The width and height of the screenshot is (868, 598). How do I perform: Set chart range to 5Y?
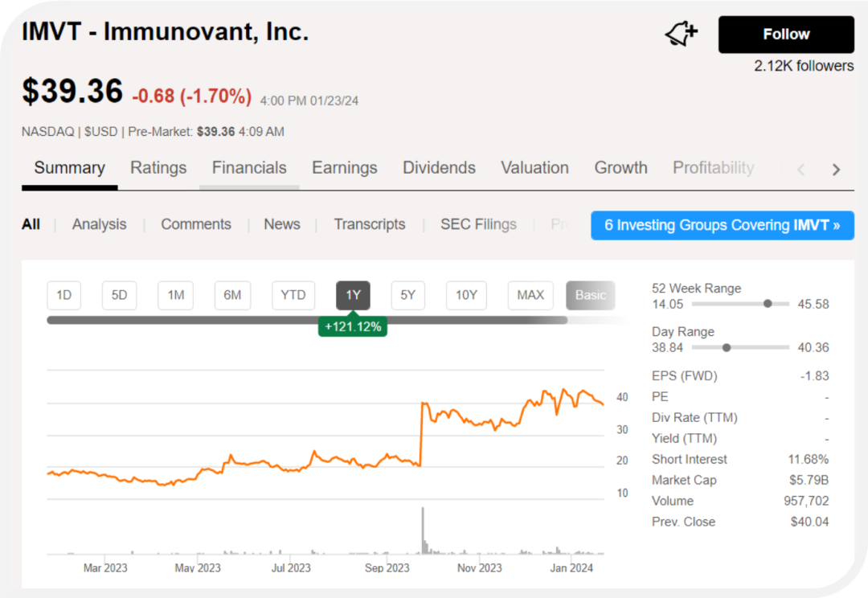pyautogui.click(x=408, y=295)
